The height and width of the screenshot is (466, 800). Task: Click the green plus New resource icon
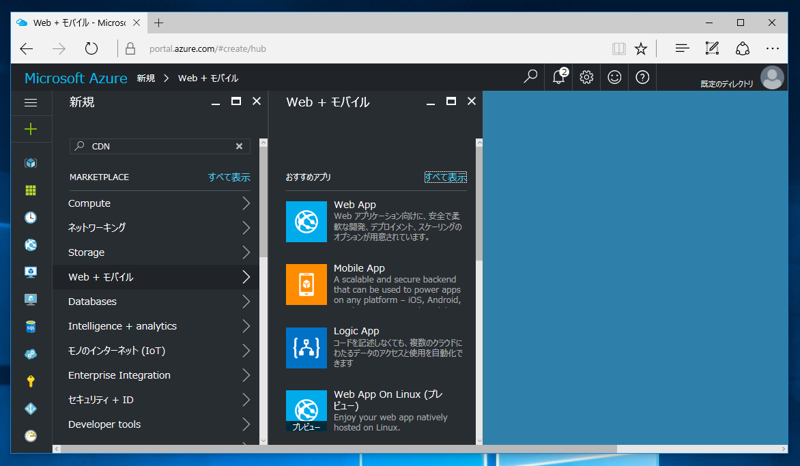[31, 129]
